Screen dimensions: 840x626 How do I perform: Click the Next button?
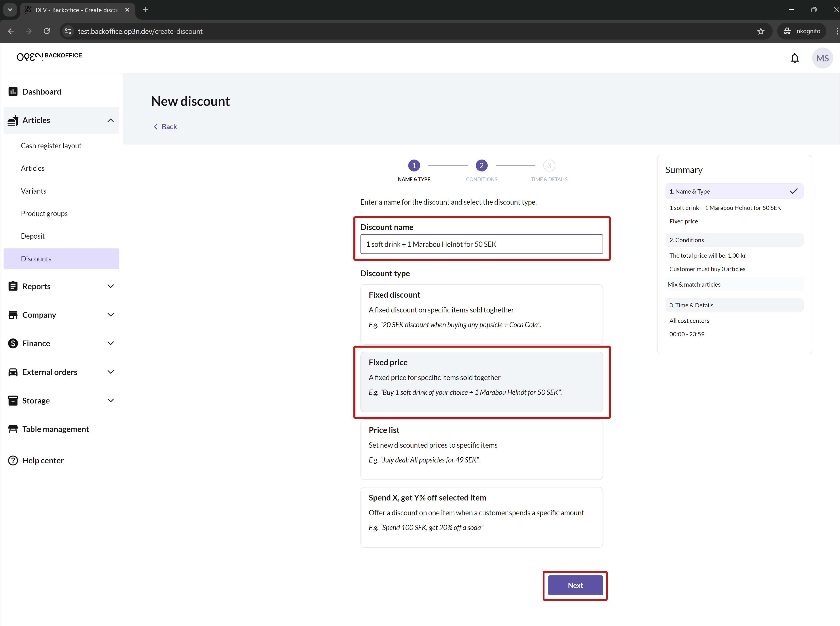(575, 586)
